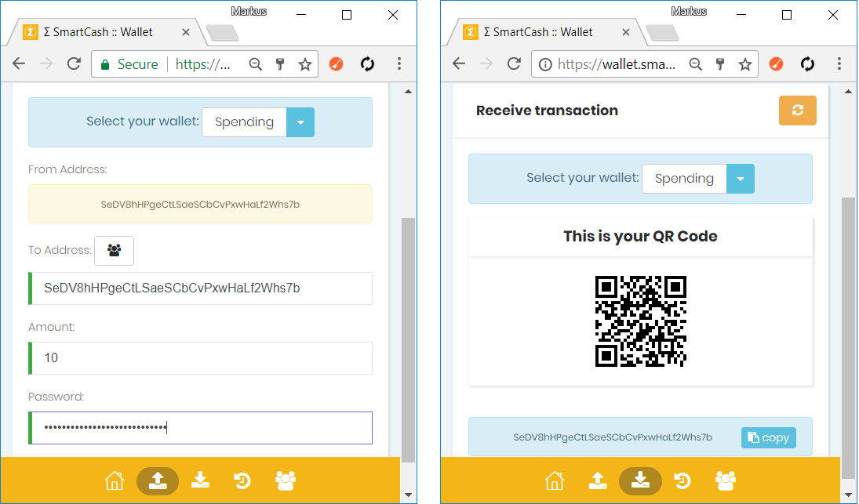Viewport: 859px width, 504px height.
Task: Open transaction history icon in left wallet
Action: [242, 481]
